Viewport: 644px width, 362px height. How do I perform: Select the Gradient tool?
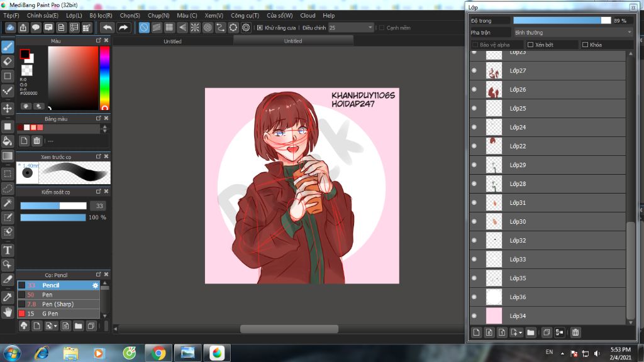8,156
